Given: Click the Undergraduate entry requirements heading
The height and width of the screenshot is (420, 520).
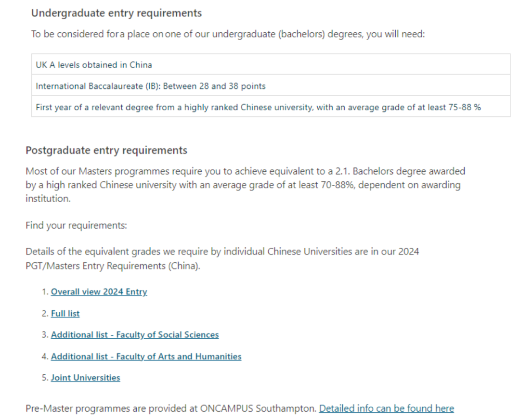Looking at the screenshot, I should [117, 13].
